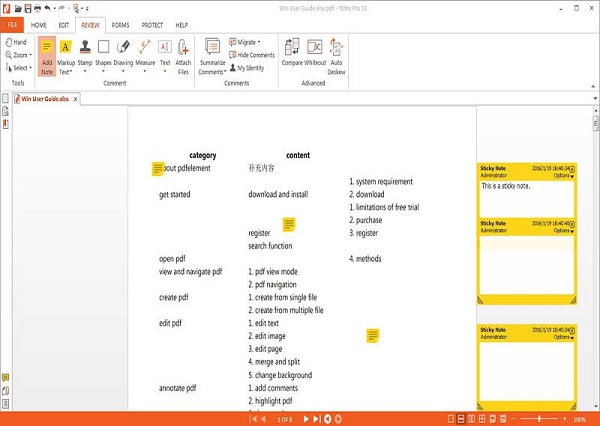Expand the Migrate dropdown
Viewport: 600px width, 426px height.
click(x=259, y=42)
